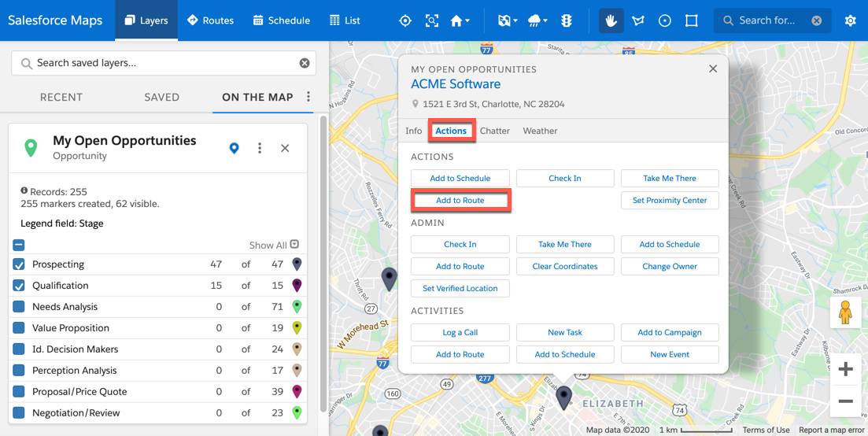Select the hand pan tool
Image resolution: width=868 pixels, height=436 pixels.
[611, 20]
